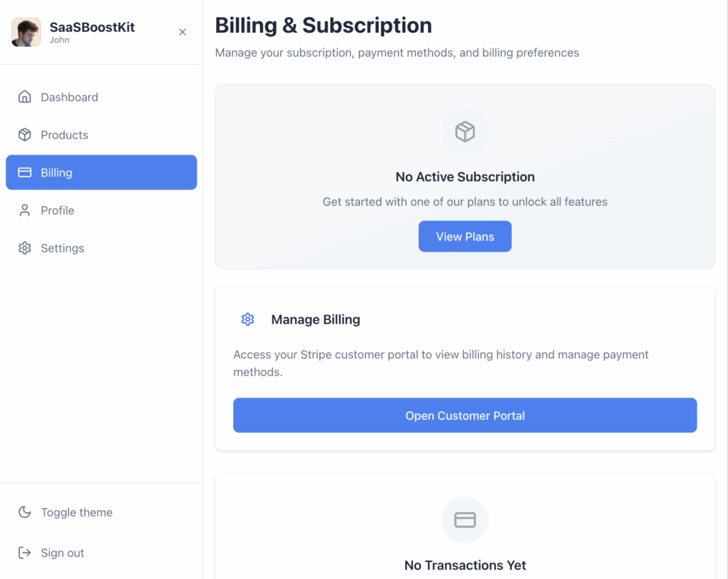
Task: Click the Profile person icon
Action: coord(25,211)
